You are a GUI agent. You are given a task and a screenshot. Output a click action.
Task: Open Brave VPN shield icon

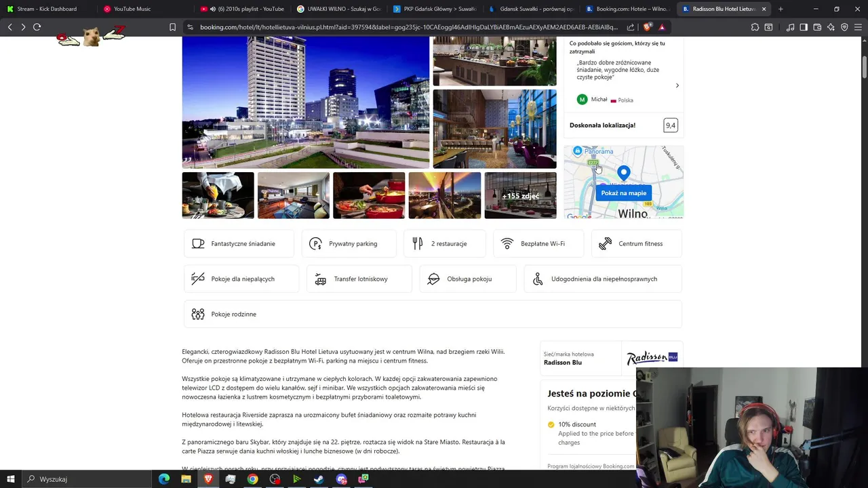coord(844,27)
